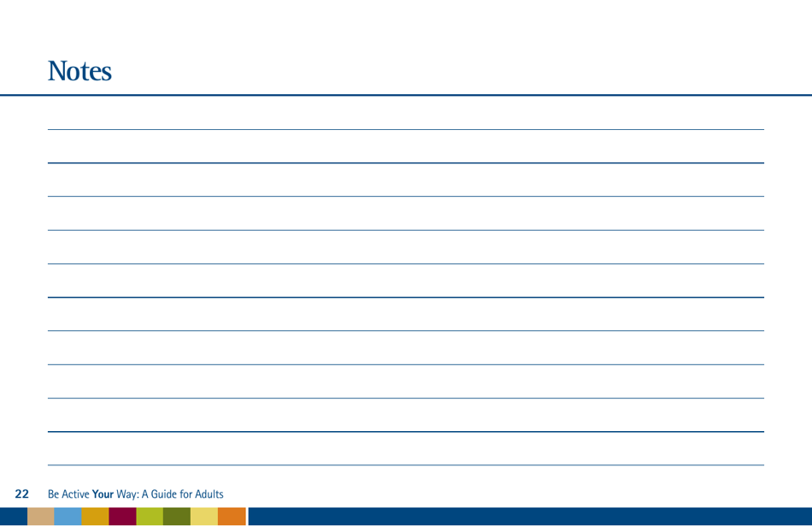Click the orange footer color swatch
Viewport: 812px width, 526px height.
pyautogui.click(x=232, y=517)
